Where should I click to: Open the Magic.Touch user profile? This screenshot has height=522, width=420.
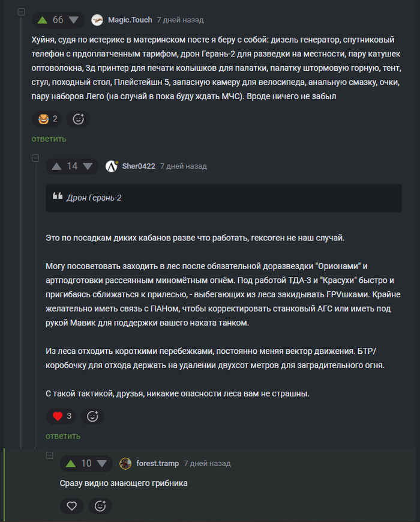click(130, 20)
